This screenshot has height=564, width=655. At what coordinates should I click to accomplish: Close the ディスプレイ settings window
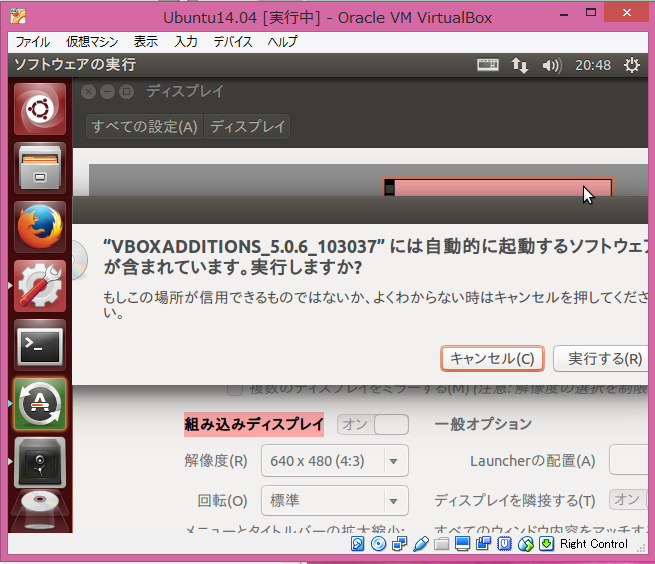89,91
